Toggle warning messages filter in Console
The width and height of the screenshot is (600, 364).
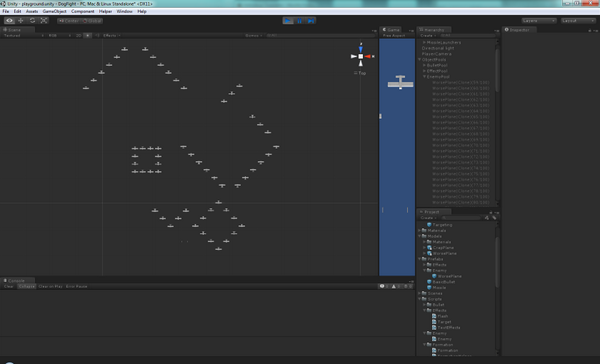click(396, 286)
